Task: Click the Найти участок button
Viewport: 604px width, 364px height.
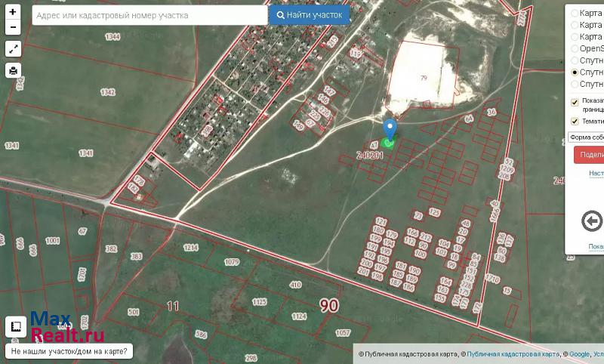Action: pyautogui.click(x=309, y=15)
